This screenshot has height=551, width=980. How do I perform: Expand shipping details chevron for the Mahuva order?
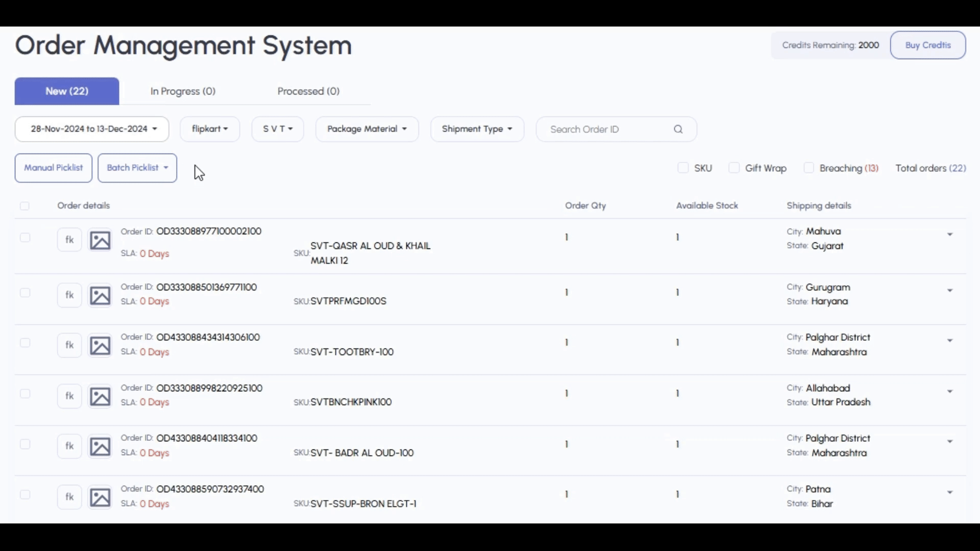point(950,234)
